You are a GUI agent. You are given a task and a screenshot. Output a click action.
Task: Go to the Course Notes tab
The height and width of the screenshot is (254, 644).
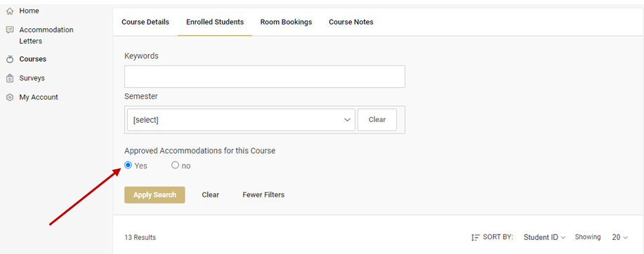click(x=350, y=22)
